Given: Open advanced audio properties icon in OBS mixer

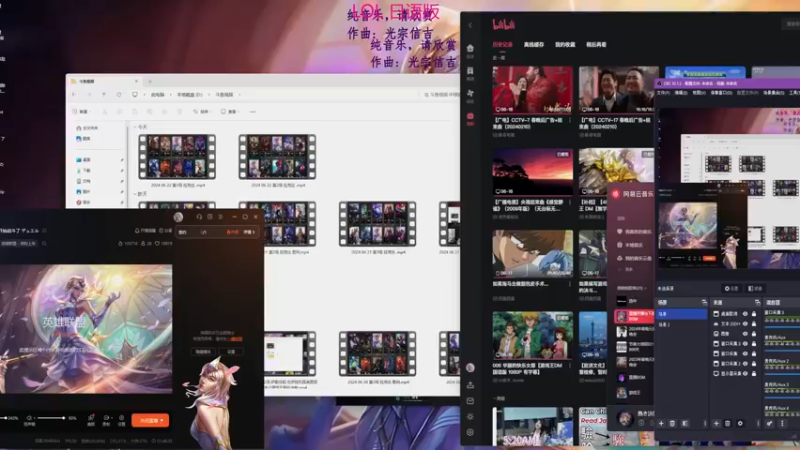Looking at the screenshot, I should [769, 423].
